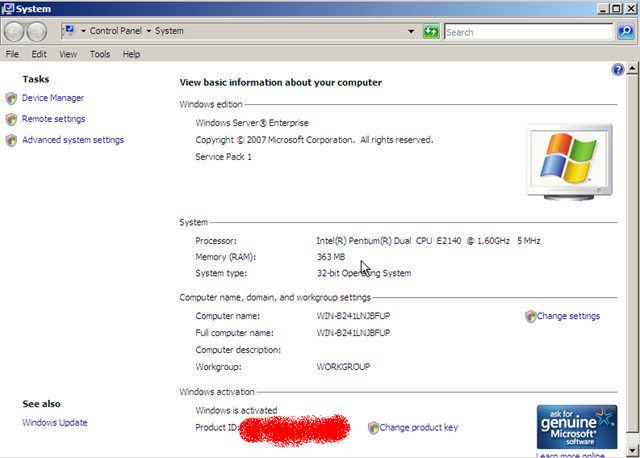Click the 'Windows is activated' text
640x458 pixels.
(x=236, y=410)
